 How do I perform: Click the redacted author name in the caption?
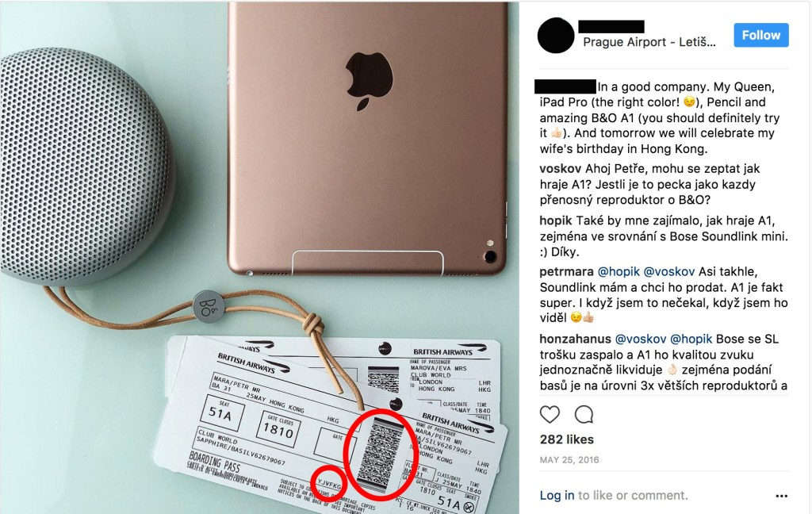click(x=565, y=86)
